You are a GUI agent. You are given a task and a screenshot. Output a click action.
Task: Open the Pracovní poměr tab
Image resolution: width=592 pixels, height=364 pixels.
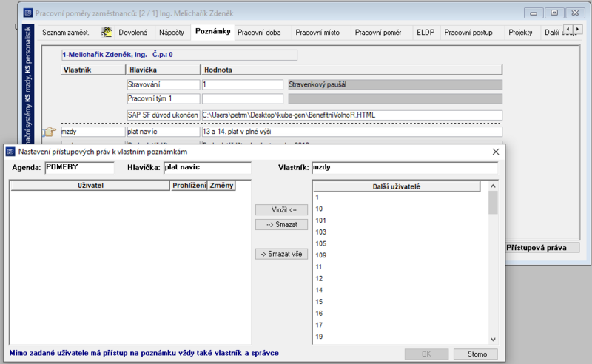click(378, 33)
